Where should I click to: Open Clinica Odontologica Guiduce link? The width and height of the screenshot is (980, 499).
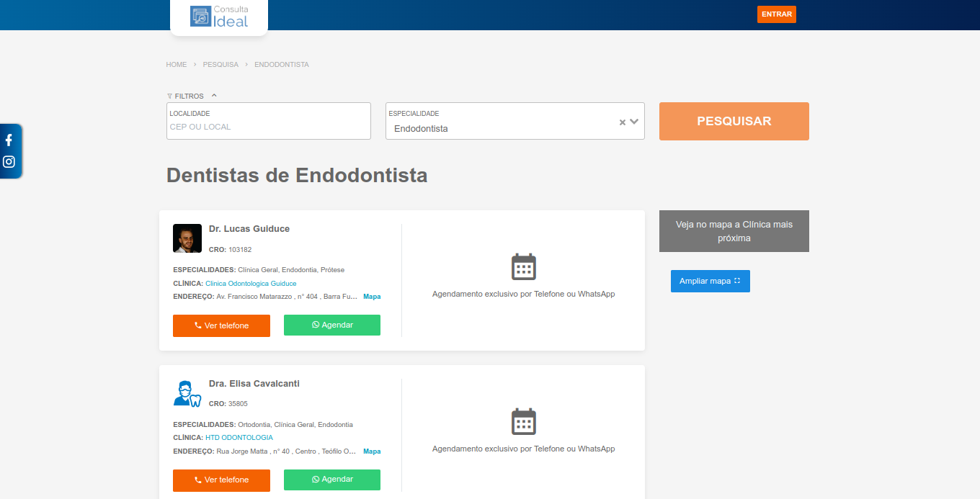(x=251, y=284)
